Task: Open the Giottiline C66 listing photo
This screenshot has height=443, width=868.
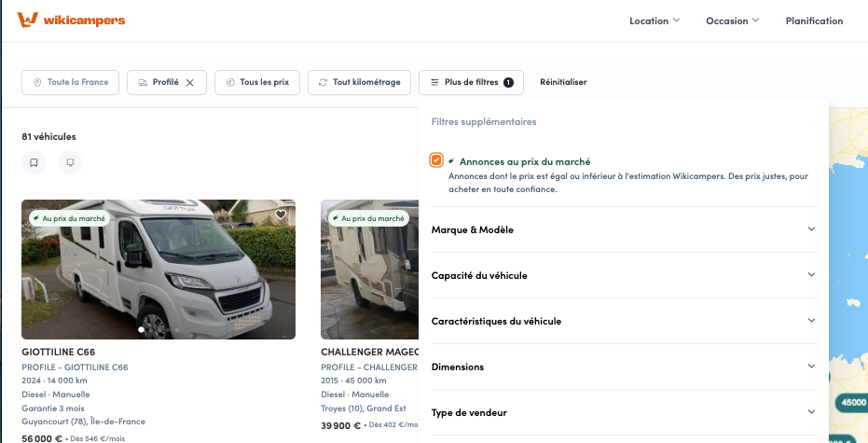Action: [x=158, y=270]
